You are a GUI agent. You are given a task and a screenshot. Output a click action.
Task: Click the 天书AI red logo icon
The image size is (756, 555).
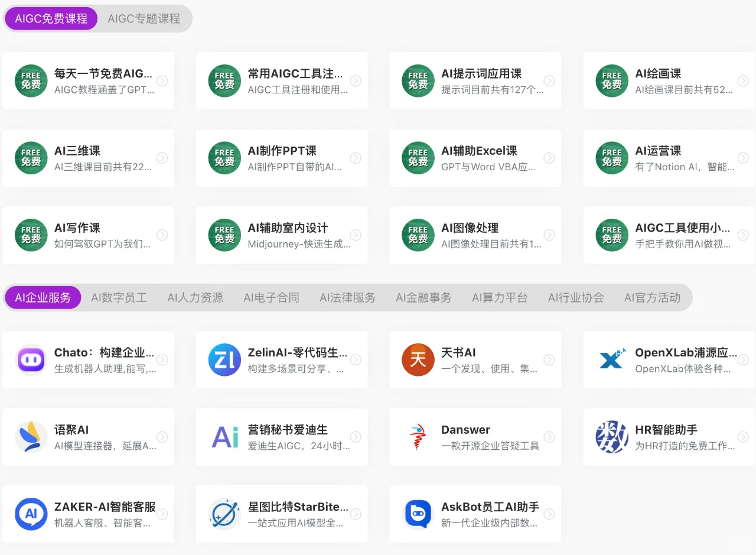coord(418,359)
